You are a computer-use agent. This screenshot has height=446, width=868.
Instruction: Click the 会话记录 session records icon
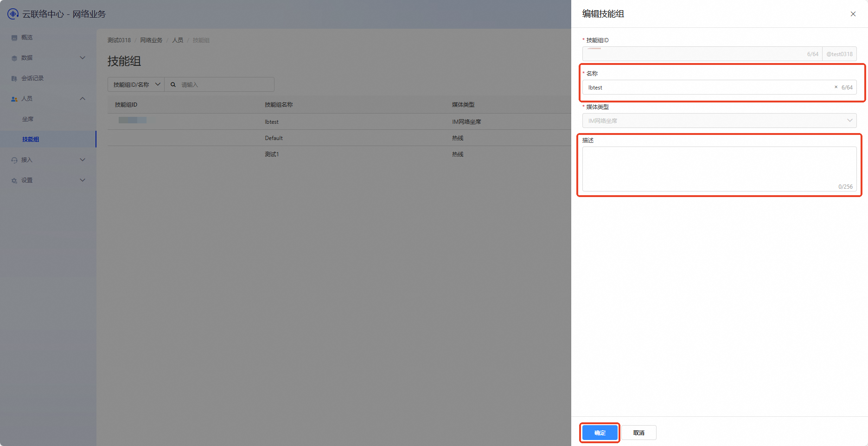pos(14,78)
